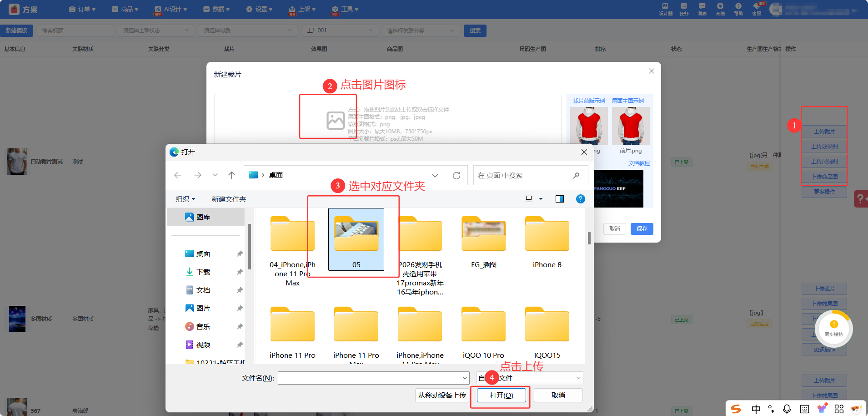Open the IME toolbox grid icon
Viewport: 868px width, 416px height.
[839, 409]
